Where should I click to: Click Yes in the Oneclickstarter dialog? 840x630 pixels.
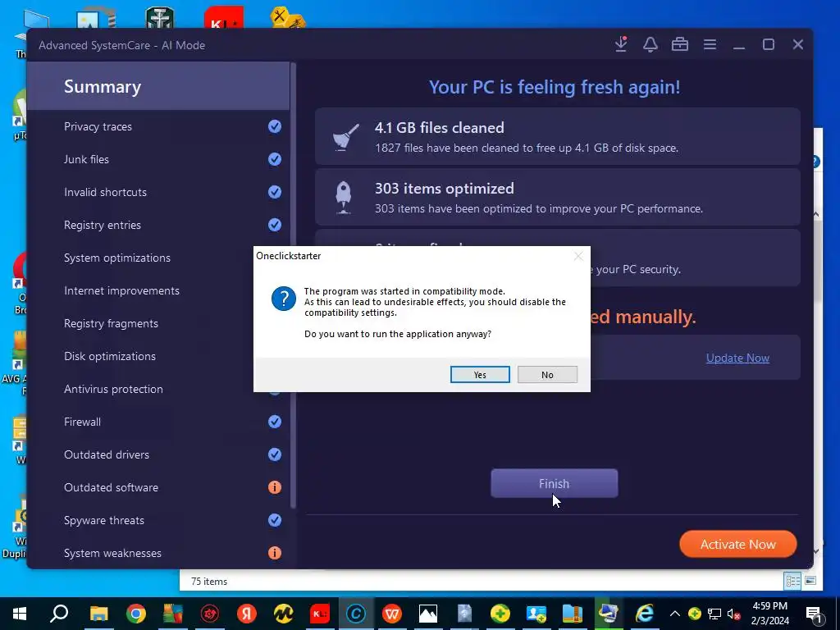click(x=479, y=374)
